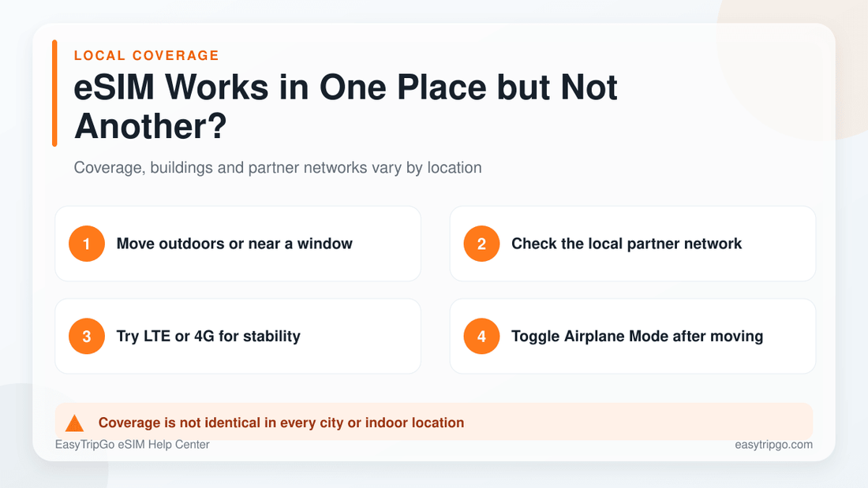Viewport: 868px width, 488px height.
Task: Click the orange number 3 circle
Action: click(x=87, y=336)
